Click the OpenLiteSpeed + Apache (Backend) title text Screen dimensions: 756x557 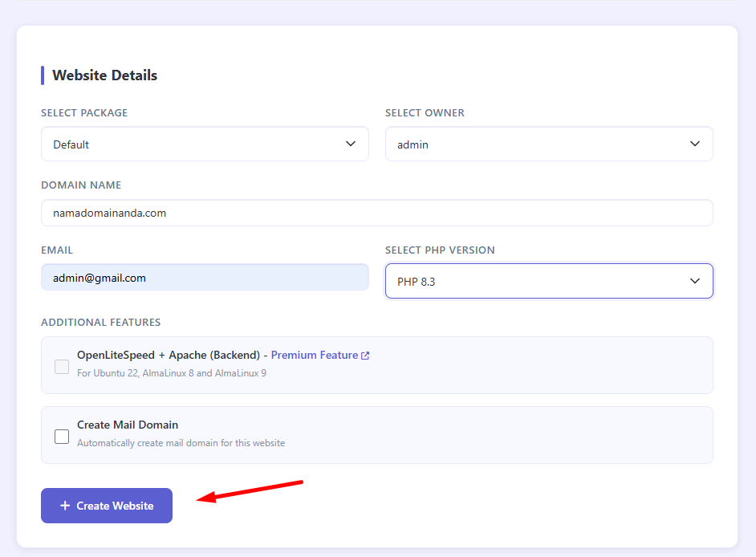coord(168,355)
